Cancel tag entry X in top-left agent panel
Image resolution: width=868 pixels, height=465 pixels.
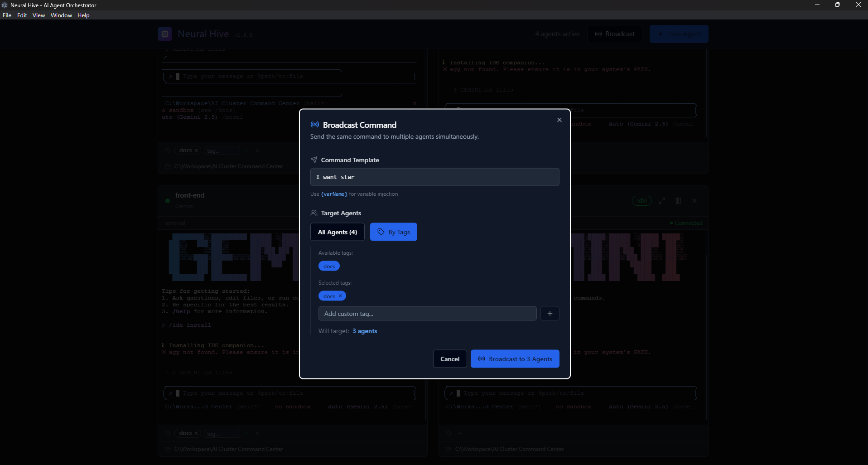click(x=257, y=150)
